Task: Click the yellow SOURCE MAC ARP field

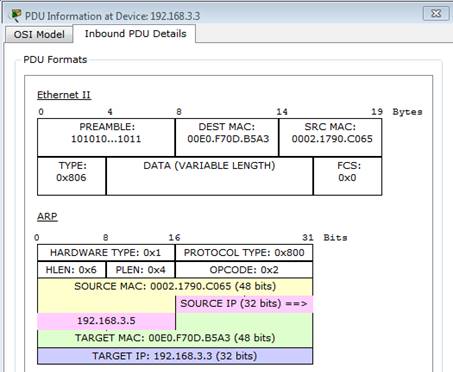Action: coord(175,287)
